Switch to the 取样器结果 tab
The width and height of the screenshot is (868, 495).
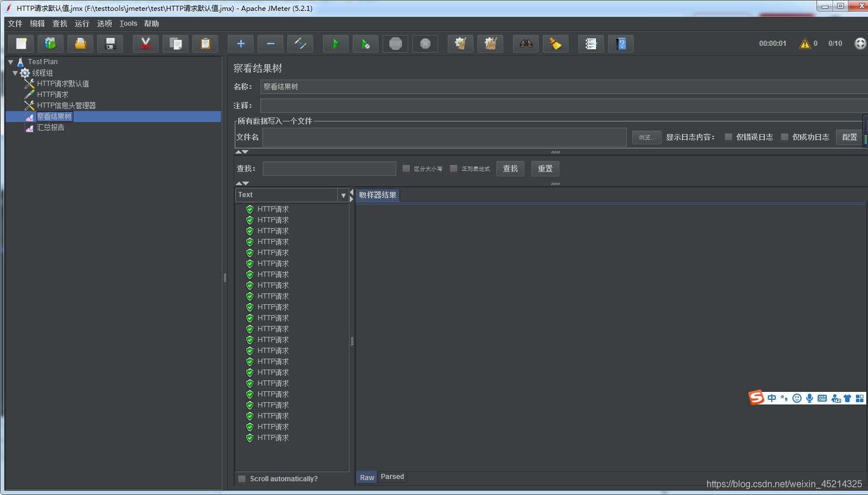[x=378, y=195]
